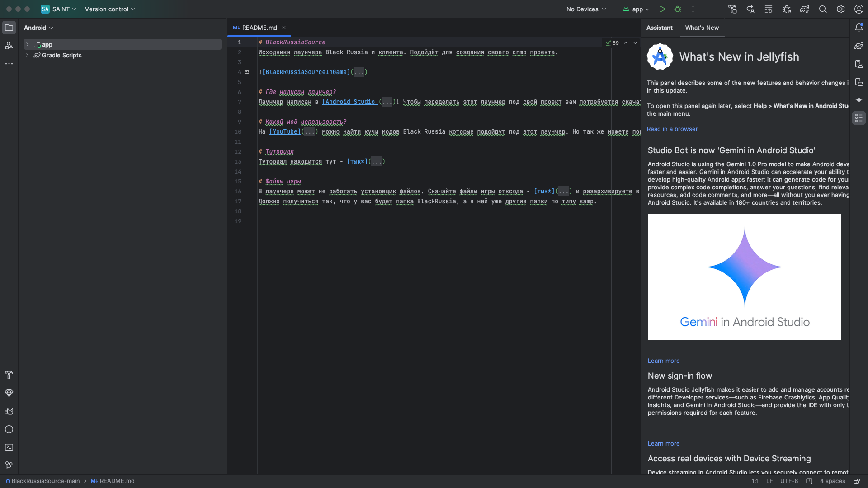Click the Git Version Control icon

pos(9,465)
